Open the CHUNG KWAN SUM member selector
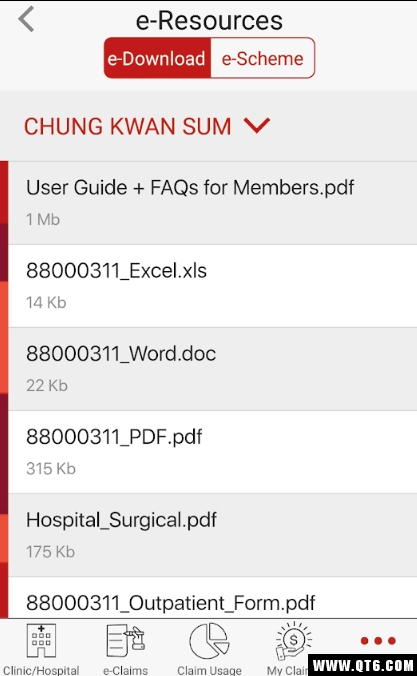The image size is (417, 676). coord(147,126)
